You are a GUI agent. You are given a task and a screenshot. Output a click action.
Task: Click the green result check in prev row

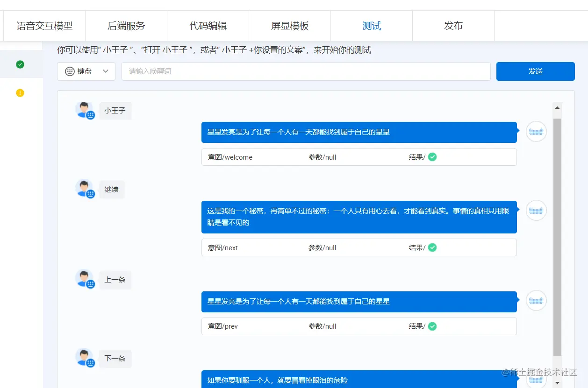(432, 326)
